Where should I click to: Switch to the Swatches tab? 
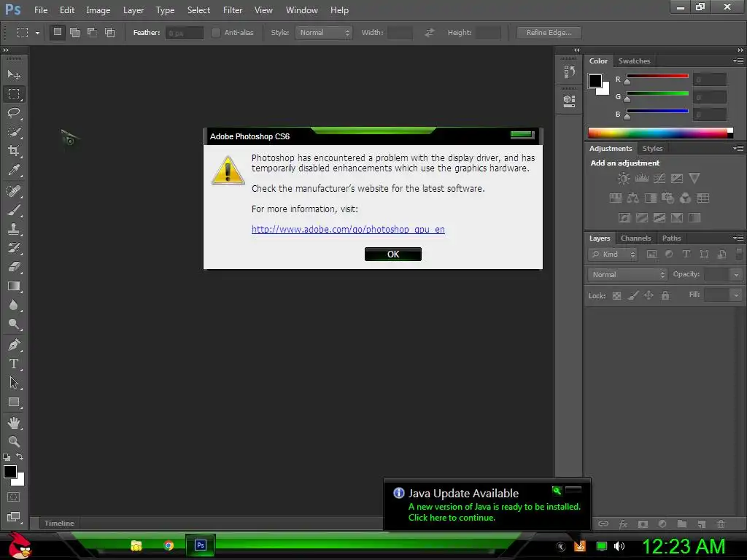coord(634,61)
